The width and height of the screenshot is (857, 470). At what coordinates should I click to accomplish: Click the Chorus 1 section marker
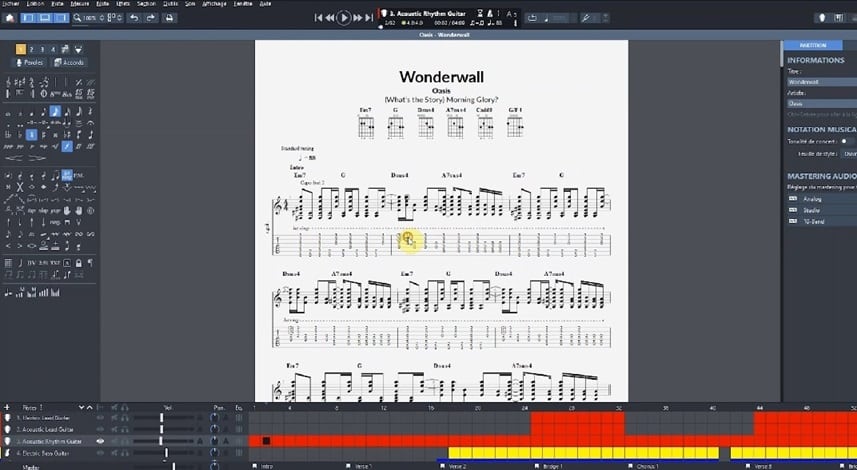click(x=642, y=466)
